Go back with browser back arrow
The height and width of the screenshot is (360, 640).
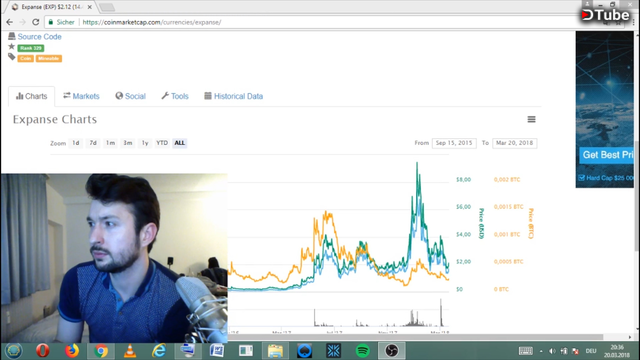click(9, 22)
